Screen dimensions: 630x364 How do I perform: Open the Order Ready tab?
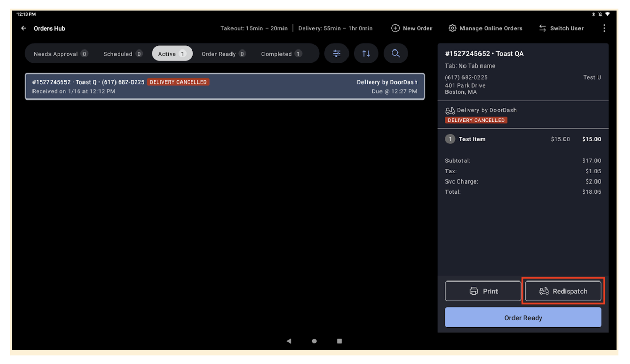tap(223, 53)
